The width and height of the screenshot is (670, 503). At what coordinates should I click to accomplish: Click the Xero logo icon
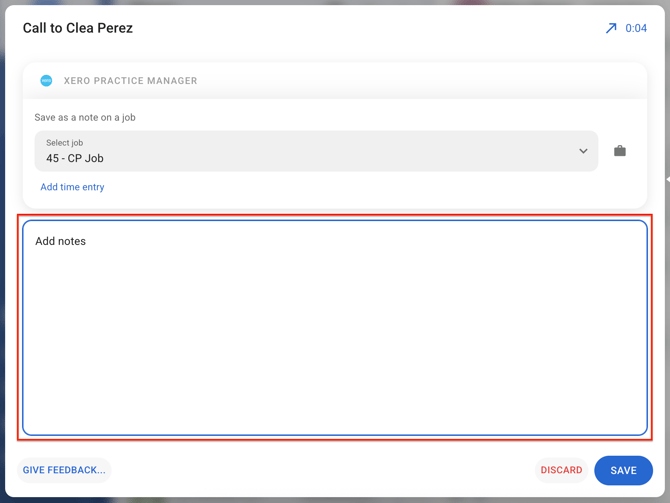pos(46,80)
